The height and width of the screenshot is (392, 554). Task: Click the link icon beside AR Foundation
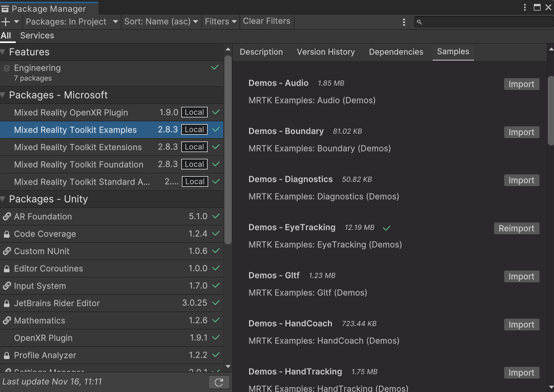point(7,216)
